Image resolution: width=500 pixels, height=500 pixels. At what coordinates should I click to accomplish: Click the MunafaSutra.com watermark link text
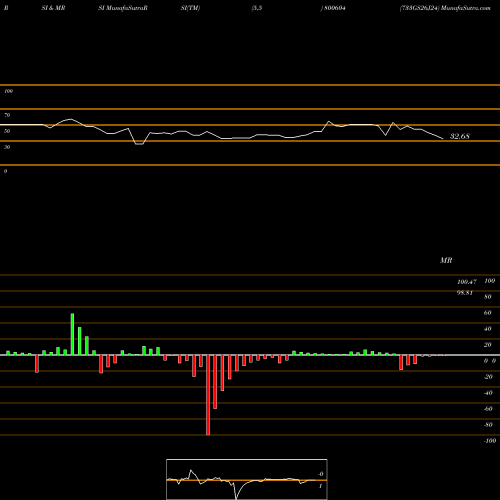[x=466, y=8]
